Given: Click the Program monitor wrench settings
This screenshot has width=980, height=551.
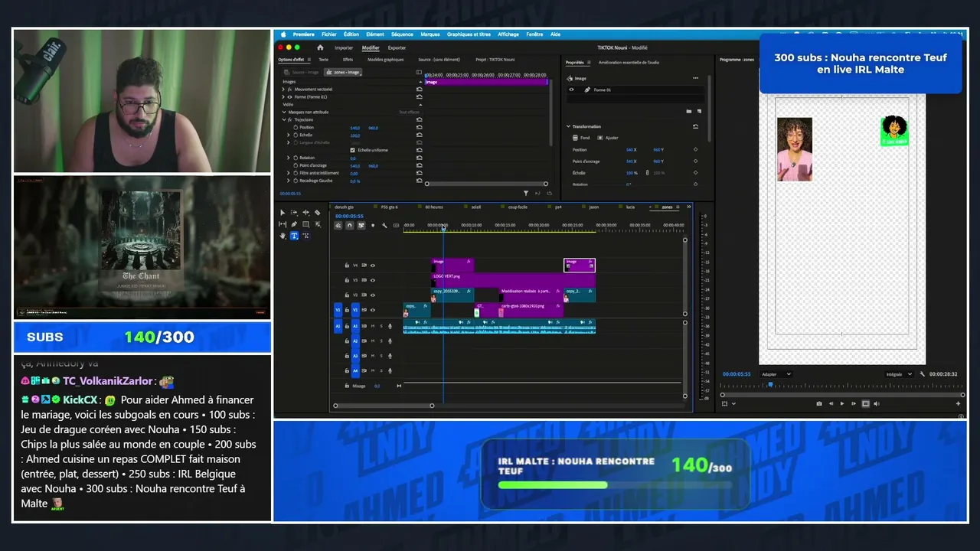Looking at the screenshot, I should point(923,374).
